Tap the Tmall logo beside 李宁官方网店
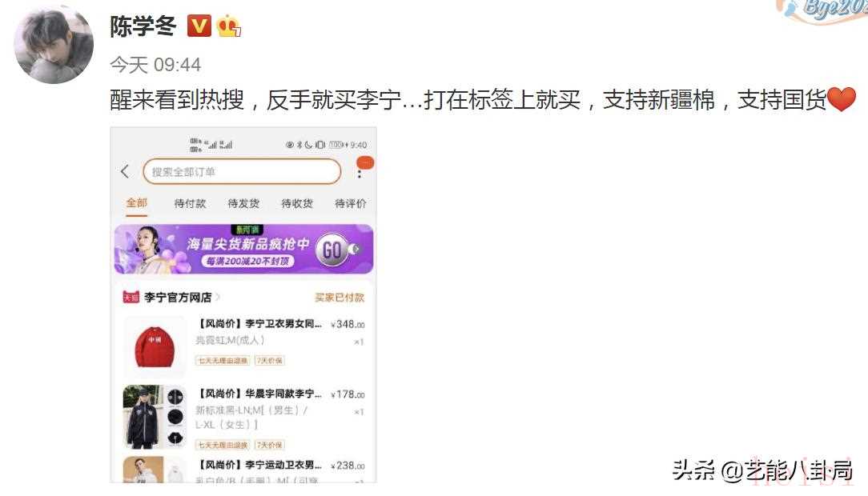Viewport: 868px width, 496px height. click(x=131, y=298)
